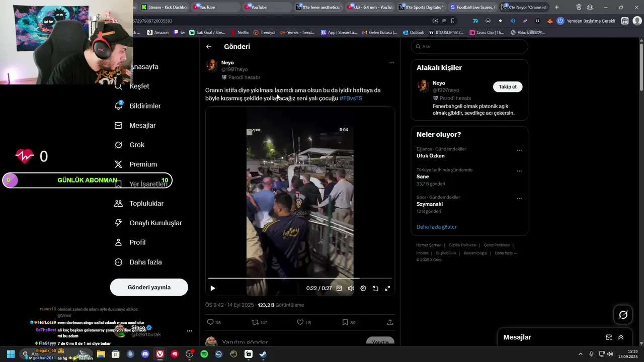Viewport: 644px width, 362px height.
Task: Open reader view icon in address bar
Action: coord(444,21)
